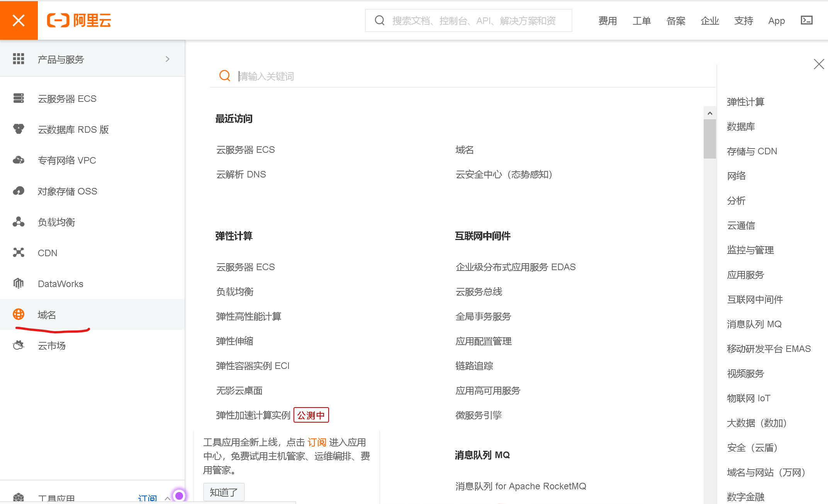The width and height of the screenshot is (828, 504).
Task: Open 消息队列 for Apache RocketMQ link
Action: tap(521, 486)
